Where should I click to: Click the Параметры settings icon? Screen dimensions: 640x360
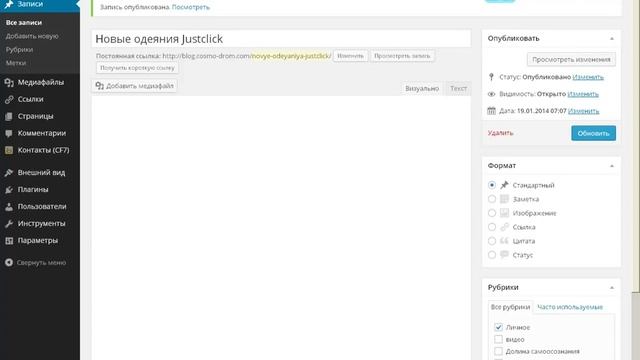9,240
